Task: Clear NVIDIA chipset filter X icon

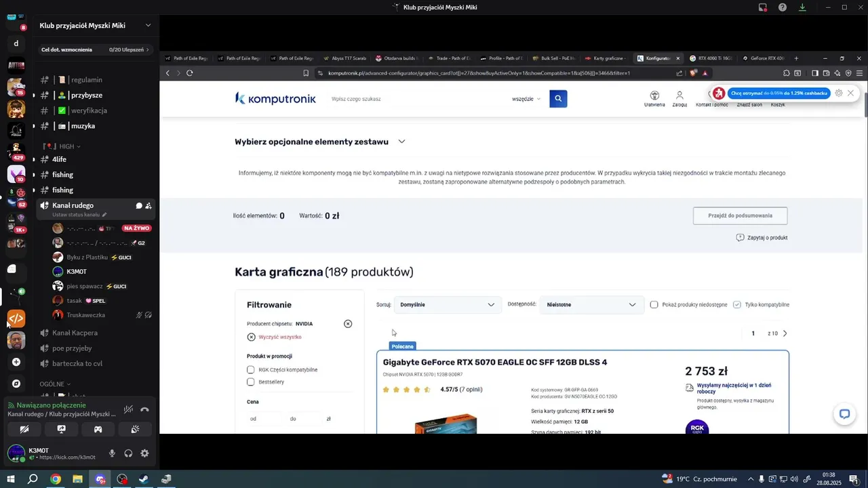Action: click(x=348, y=324)
